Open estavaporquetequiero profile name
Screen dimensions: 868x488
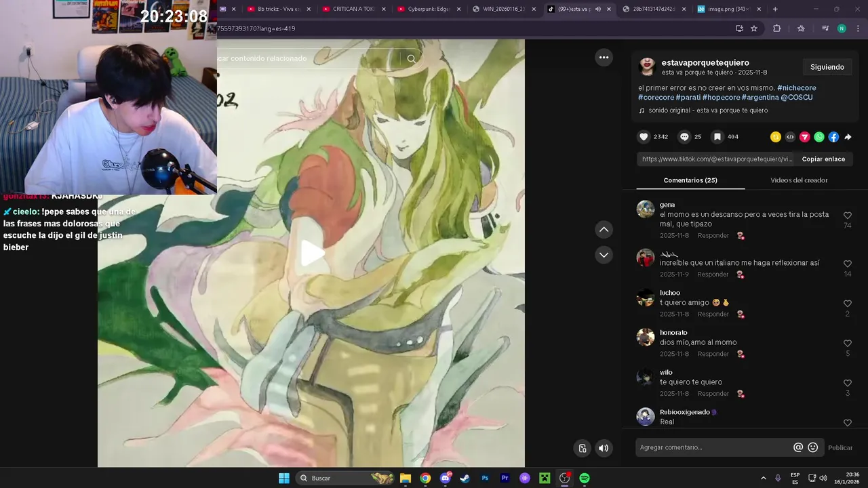pos(705,62)
